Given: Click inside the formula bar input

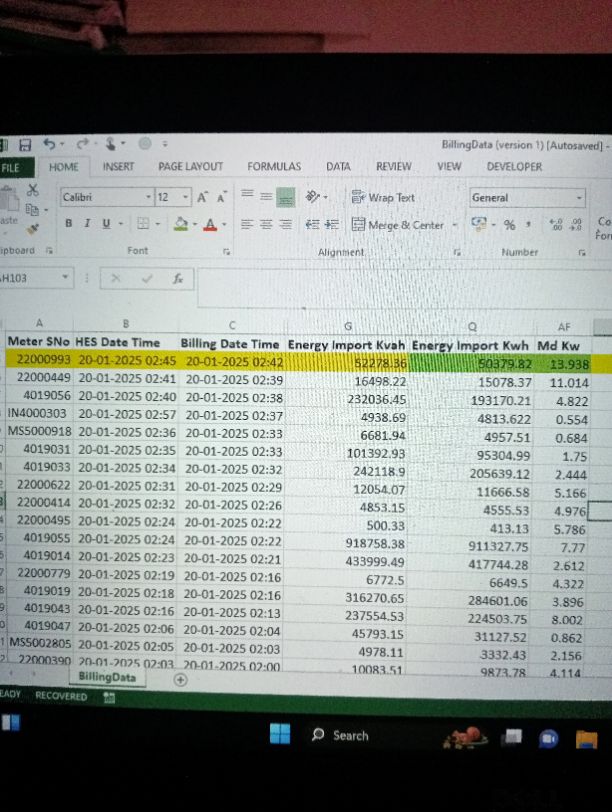Looking at the screenshot, I should click(404, 286).
